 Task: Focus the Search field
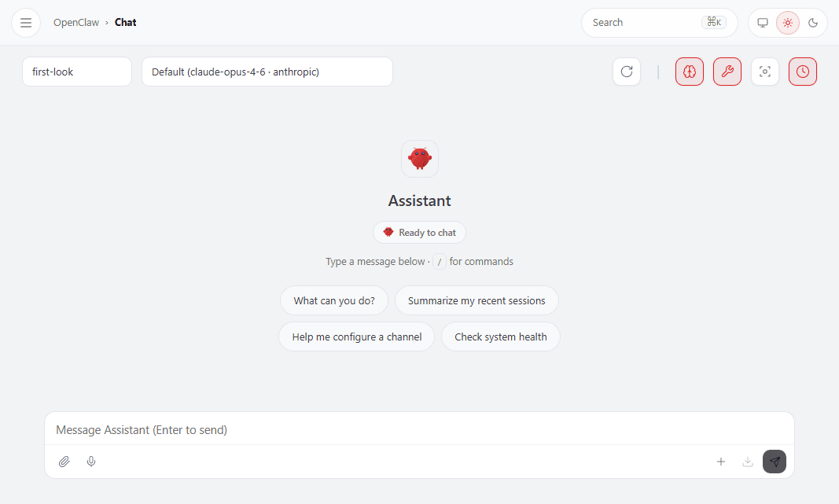(x=659, y=23)
